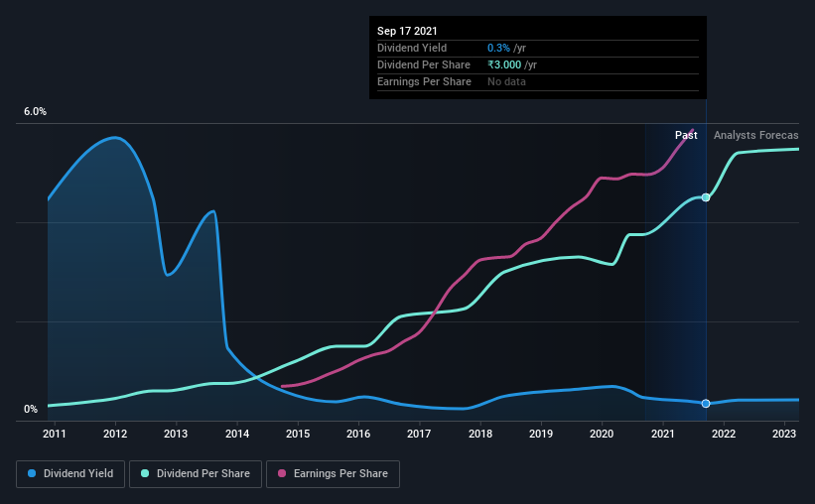The height and width of the screenshot is (504, 815).
Task: Click the Dividend Yield tooltip row label
Action: tap(412, 48)
